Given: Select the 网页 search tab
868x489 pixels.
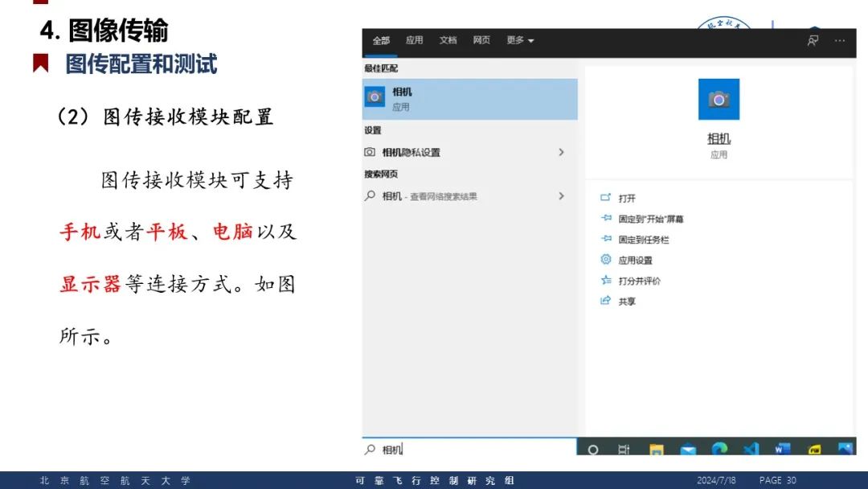Looking at the screenshot, I should point(481,40).
